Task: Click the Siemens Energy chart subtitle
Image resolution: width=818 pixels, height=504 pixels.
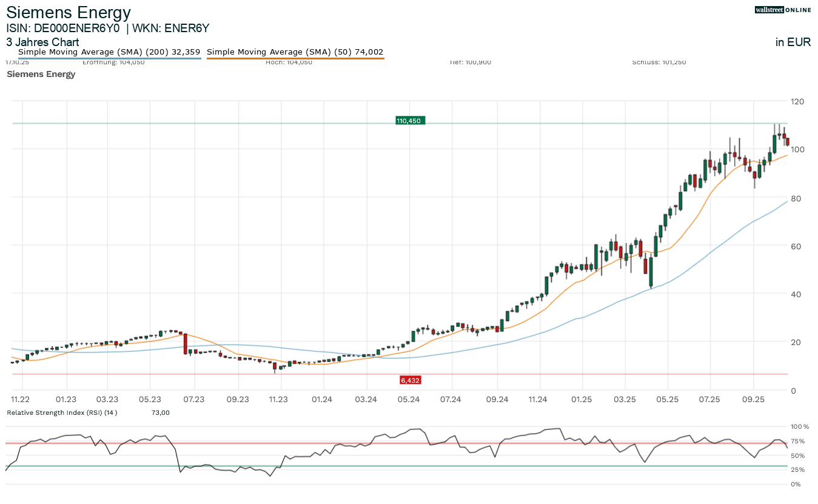Action: pos(41,74)
